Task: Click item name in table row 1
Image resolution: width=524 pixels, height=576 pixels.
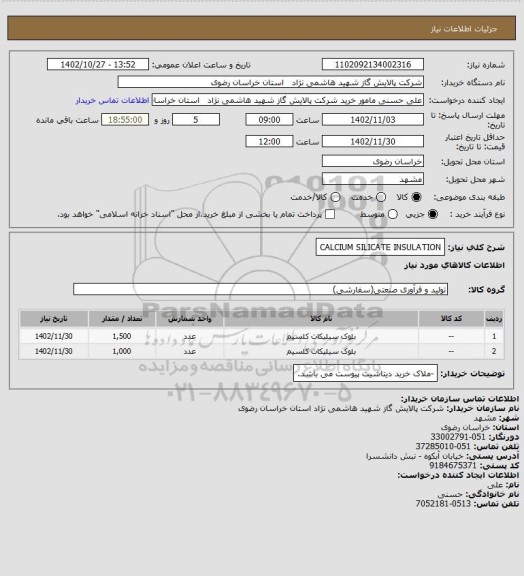Action: coord(321,336)
